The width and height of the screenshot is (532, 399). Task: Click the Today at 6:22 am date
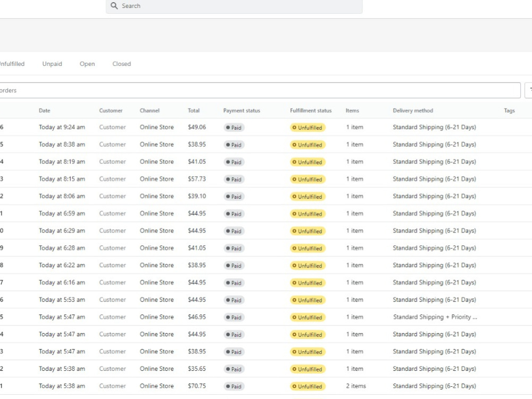62,265
